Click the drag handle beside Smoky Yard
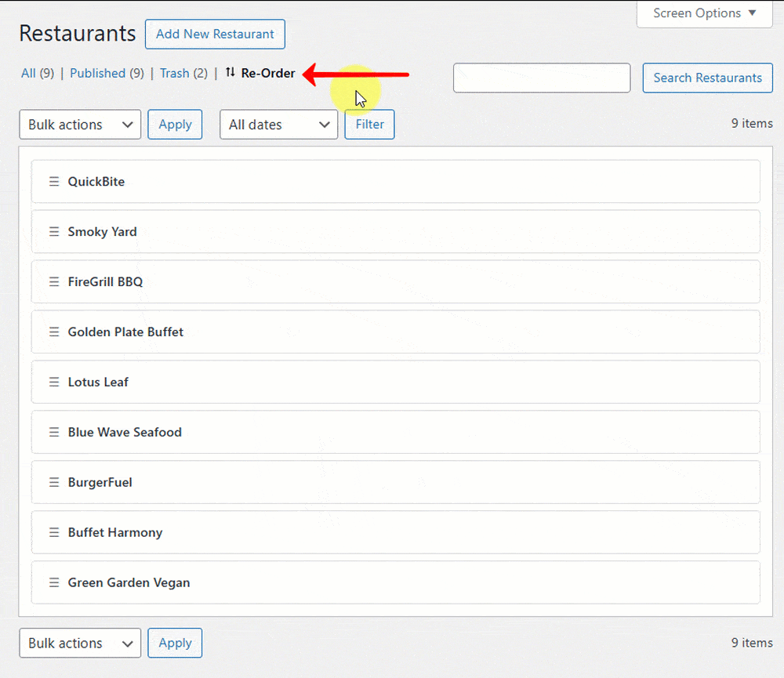This screenshot has width=784, height=678. pos(53,231)
